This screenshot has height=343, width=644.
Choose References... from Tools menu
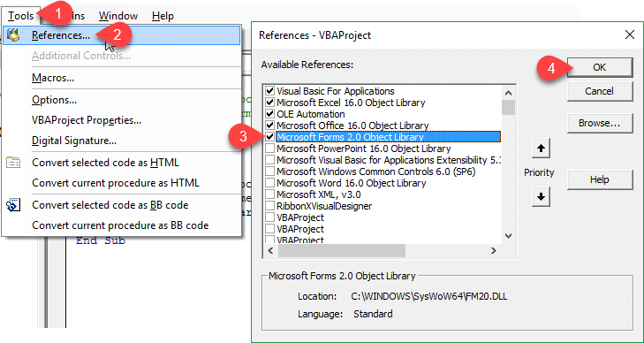[121, 35]
